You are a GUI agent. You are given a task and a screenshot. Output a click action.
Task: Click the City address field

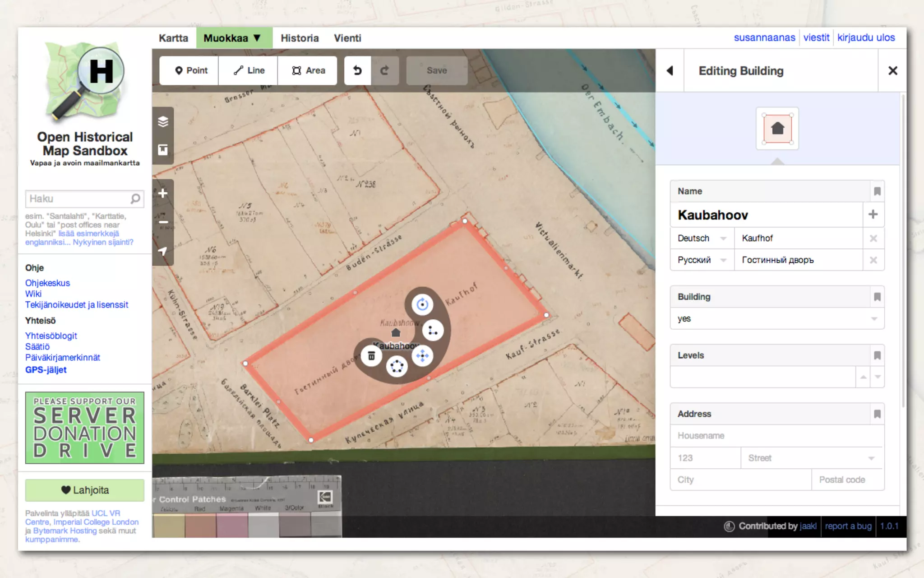741,480
